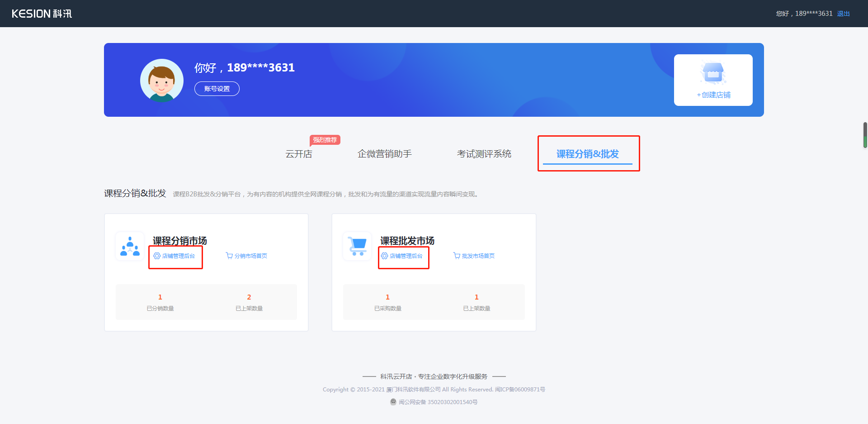
Task: Click the network icon of 课程分销市场
Action: pyautogui.click(x=130, y=246)
